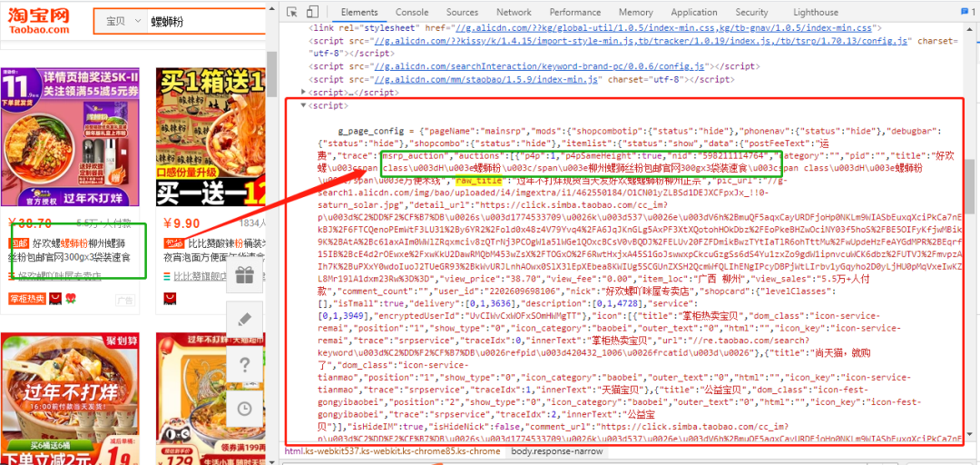The width and height of the screenshot is (980, 465).
Task: Click the Taobao logo
Action: pyautogui.click(x=38, y=21)
